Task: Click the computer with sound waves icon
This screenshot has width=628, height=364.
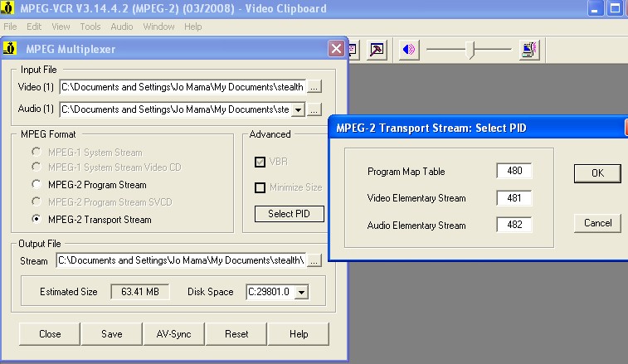Action: click(x=529, y=50)
